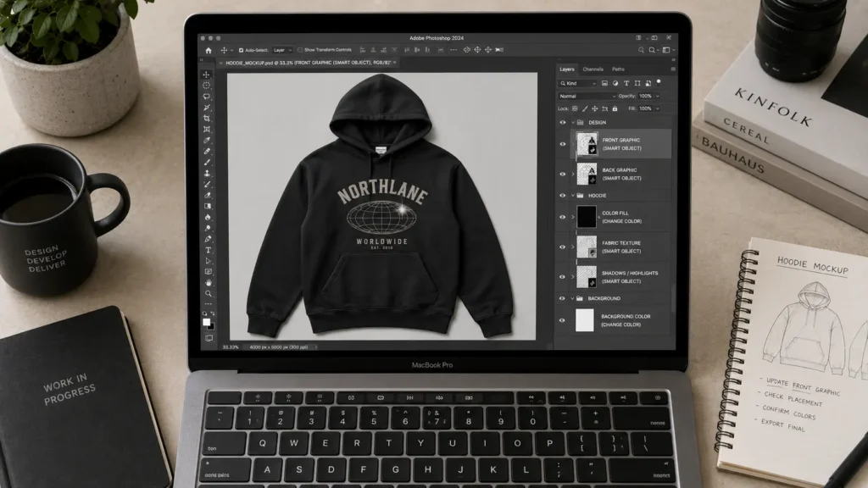Screen dimensions: 868x488
Task: Select the Pen tool
Action: [x=209, y=239]
